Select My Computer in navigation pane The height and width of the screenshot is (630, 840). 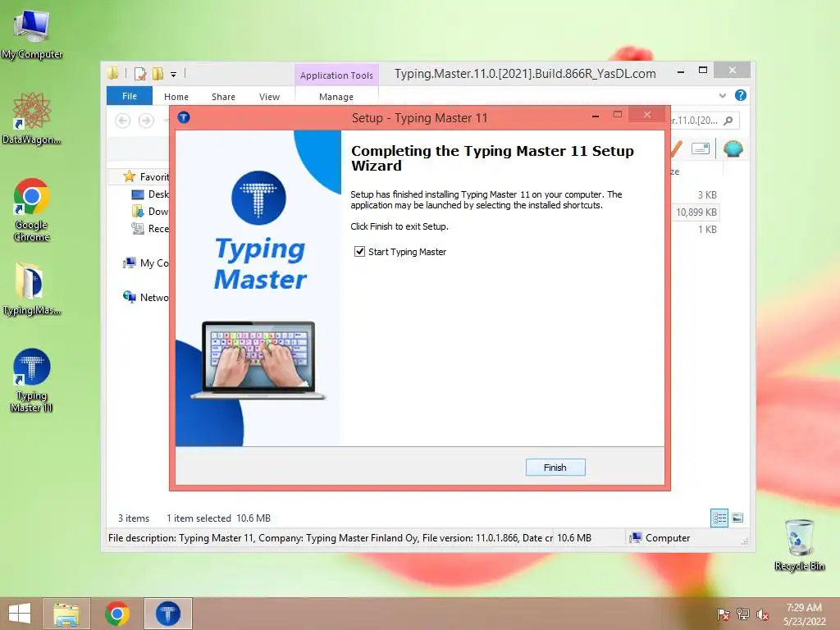(x=146, y=262)
